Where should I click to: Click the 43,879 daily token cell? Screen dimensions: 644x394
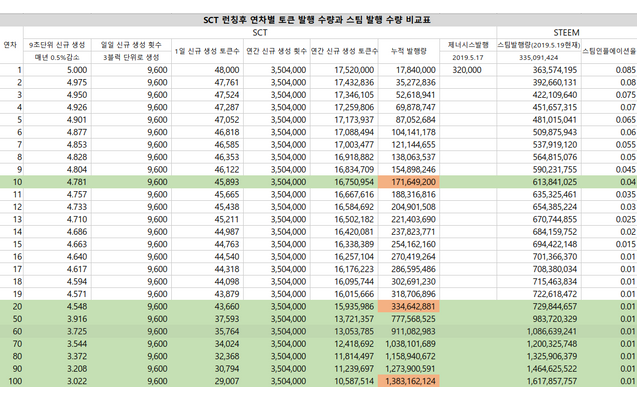tap(226, 294)
